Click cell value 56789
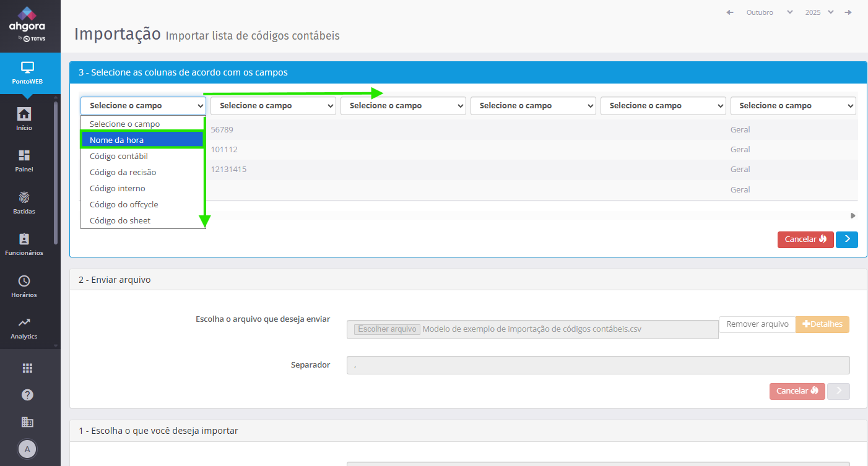 coord(222,129)
